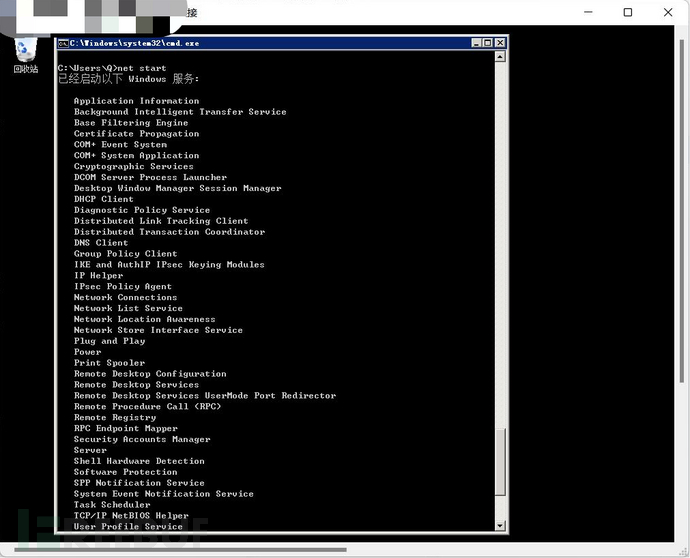This screenshot has height=558, width=690.
Task: Click the Print Spooler service line
Action: pos(110,363)
